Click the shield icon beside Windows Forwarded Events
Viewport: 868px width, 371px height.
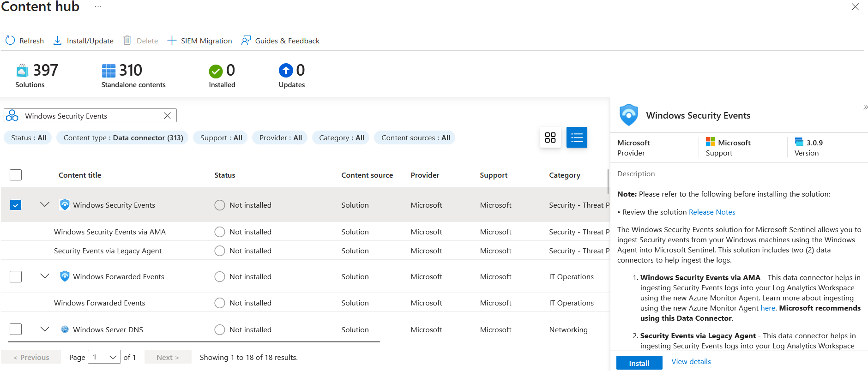tap(65, 276)
